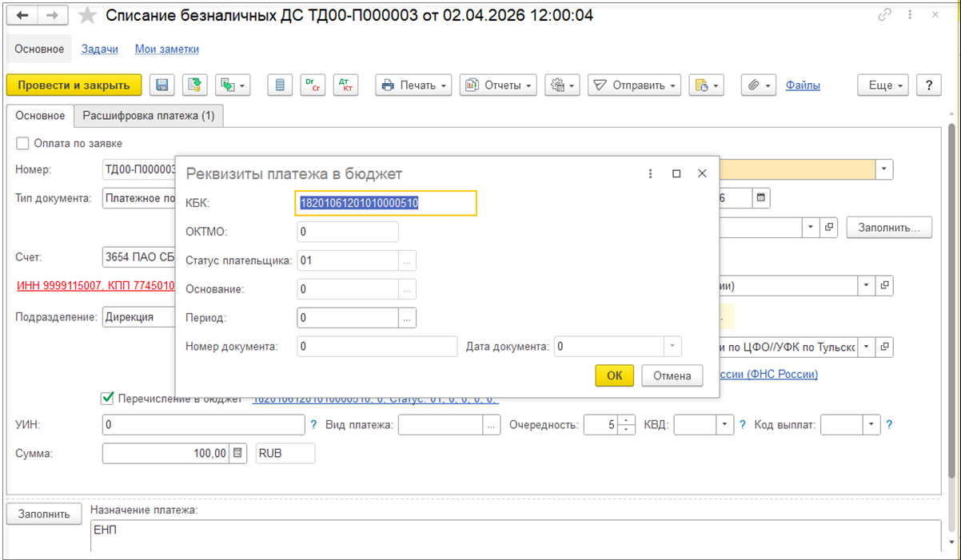Switch to Расшифровка платежа (1) tab

[149, 116]
